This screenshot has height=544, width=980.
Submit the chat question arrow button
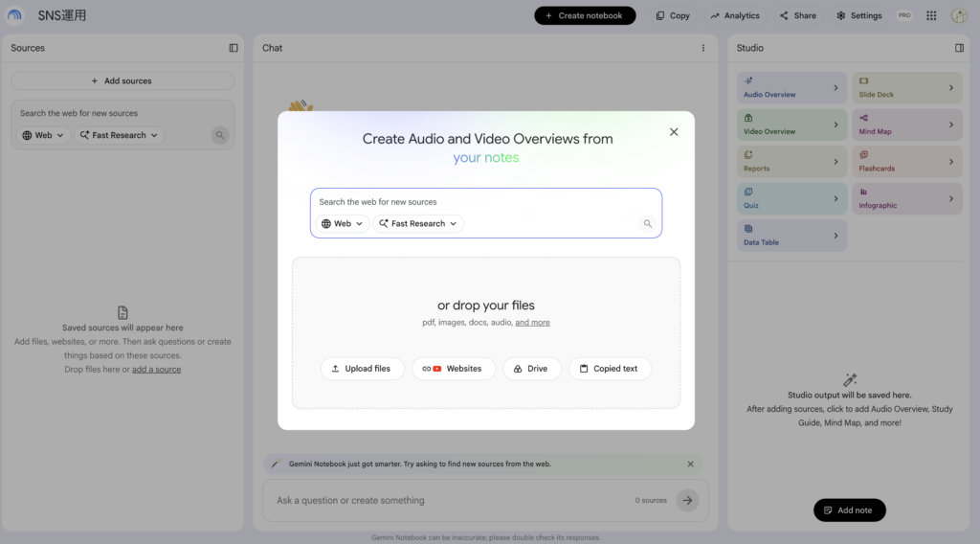click(687, 500)
